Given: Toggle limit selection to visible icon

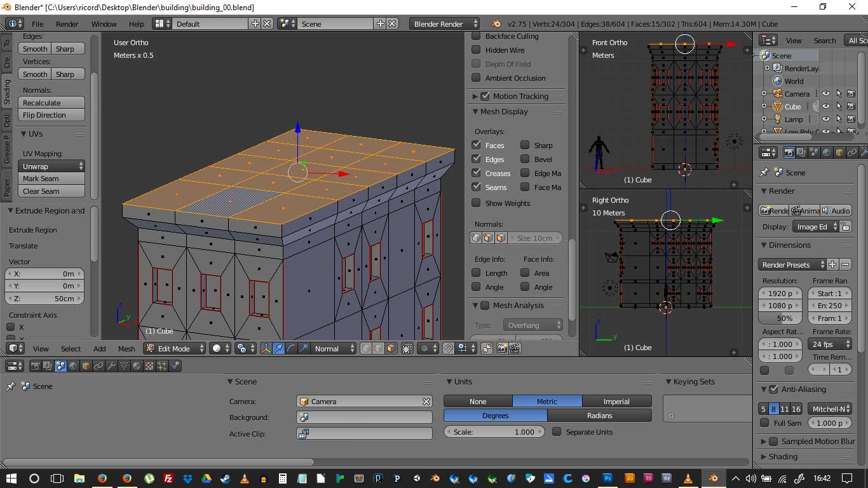Looking at the screenshot, I should point(407,348).
